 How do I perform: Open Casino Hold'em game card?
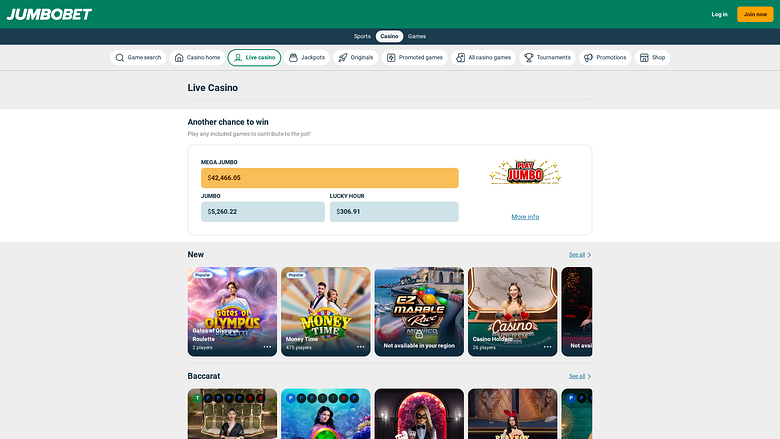pyautogui.click(x=513, y=312)
